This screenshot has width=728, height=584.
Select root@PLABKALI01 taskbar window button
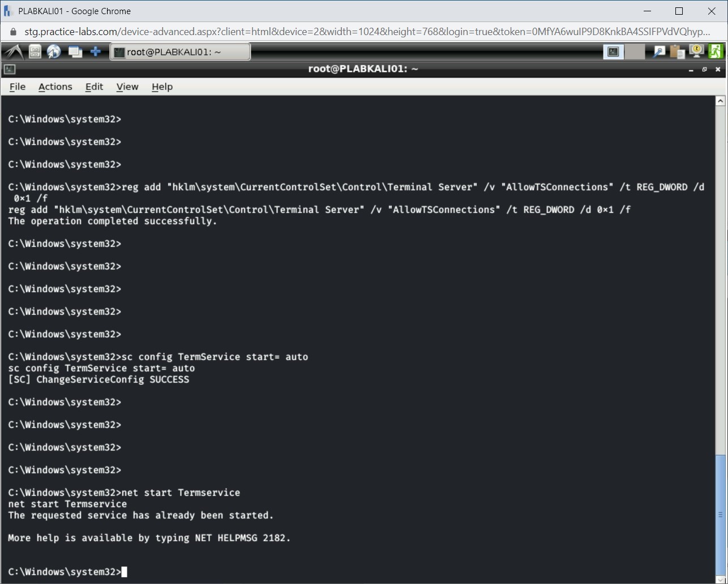[x=179, y=52]
